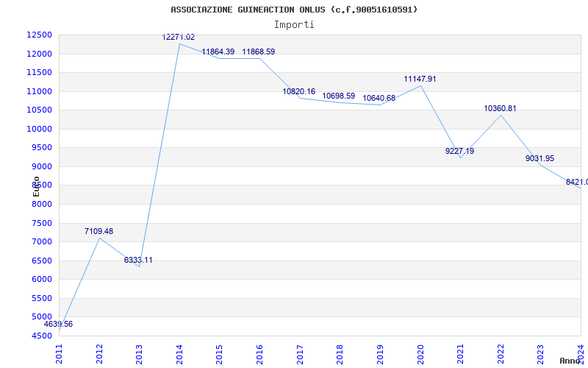Select data label 9031.95
Image resolution: width=588 pixels, height=368 pixels.
tap(540, 159)
